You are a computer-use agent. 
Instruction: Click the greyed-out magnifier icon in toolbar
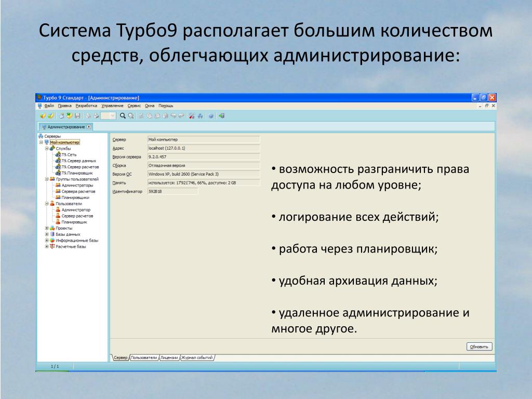tap(130, 116)
